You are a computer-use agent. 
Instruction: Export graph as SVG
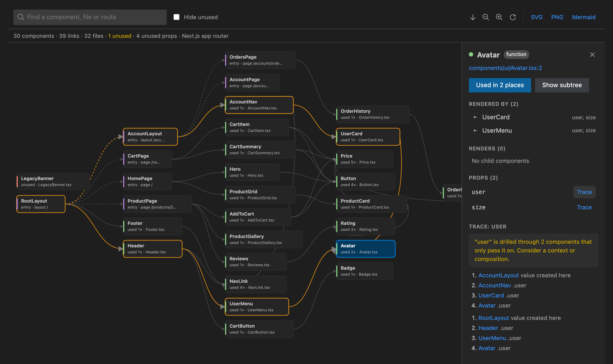click(537, 17)
